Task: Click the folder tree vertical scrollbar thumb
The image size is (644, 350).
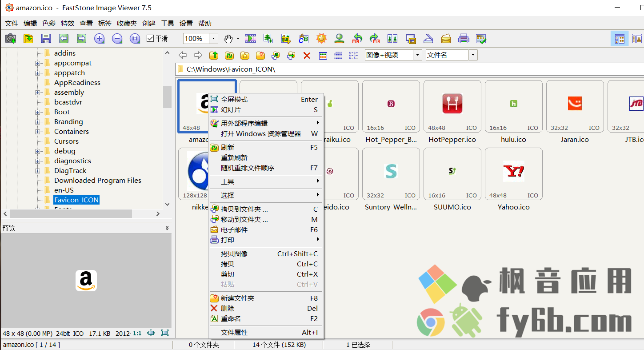Action: [x=167, y=97]
